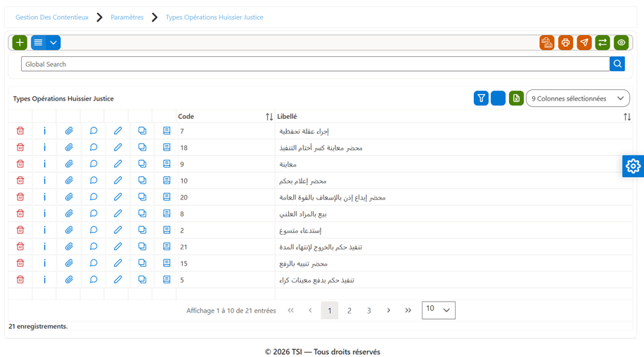The width and height of the screenshot is (644, 357).
Task: Edit the code 20 row with pencil
Action: (x=117, y=197)
